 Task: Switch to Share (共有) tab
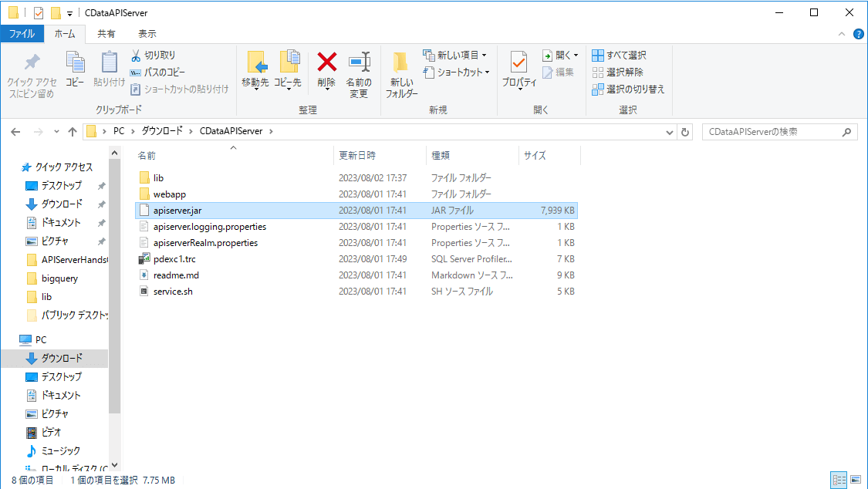[106, 34]
